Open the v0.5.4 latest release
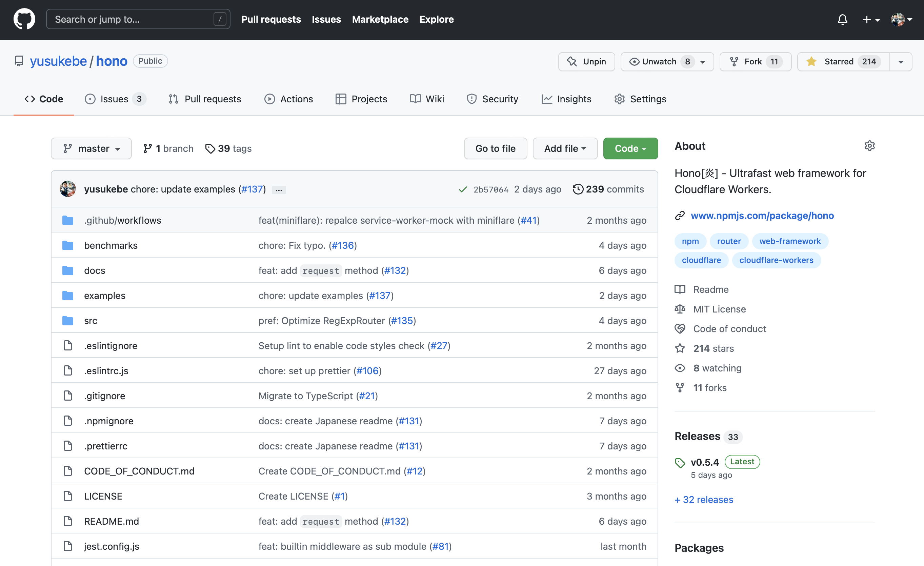Screen dimensions: 924x566 [x=705, y=462]
